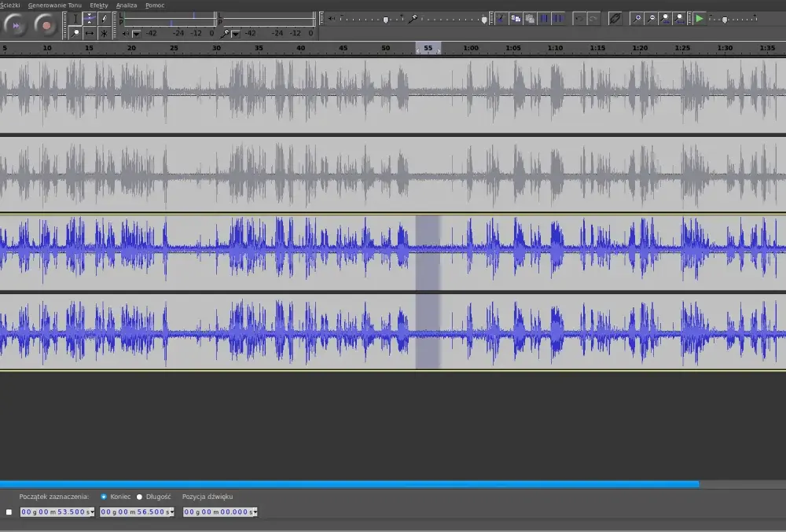The width and height of the screenshot is (786, 532).
Task: Click the input microphone level slider handle
Action: tap(483, 20)
